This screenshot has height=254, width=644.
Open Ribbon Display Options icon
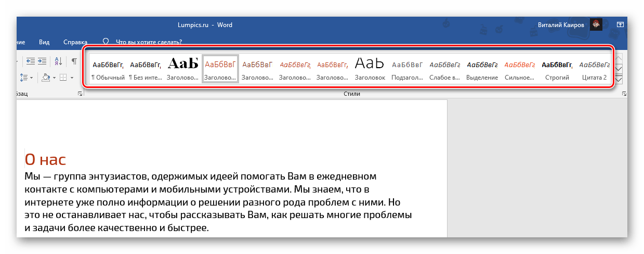coord(620,24)
